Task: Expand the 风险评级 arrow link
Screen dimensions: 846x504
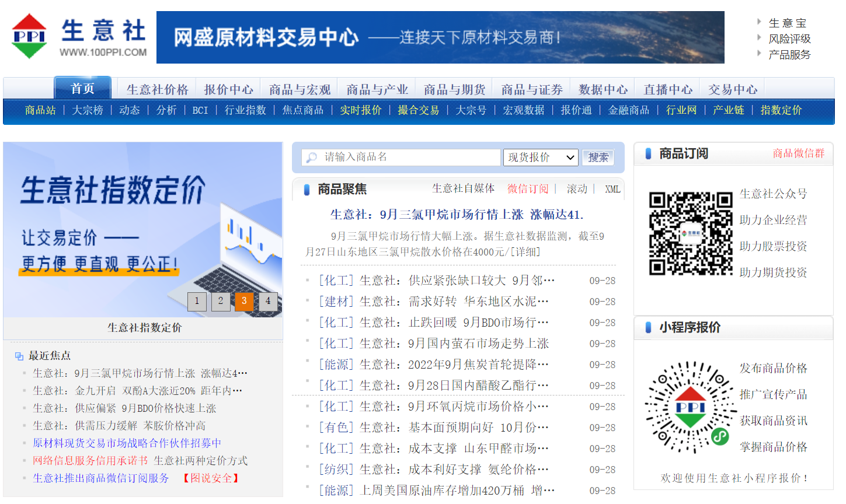Action: coord(759,38)
